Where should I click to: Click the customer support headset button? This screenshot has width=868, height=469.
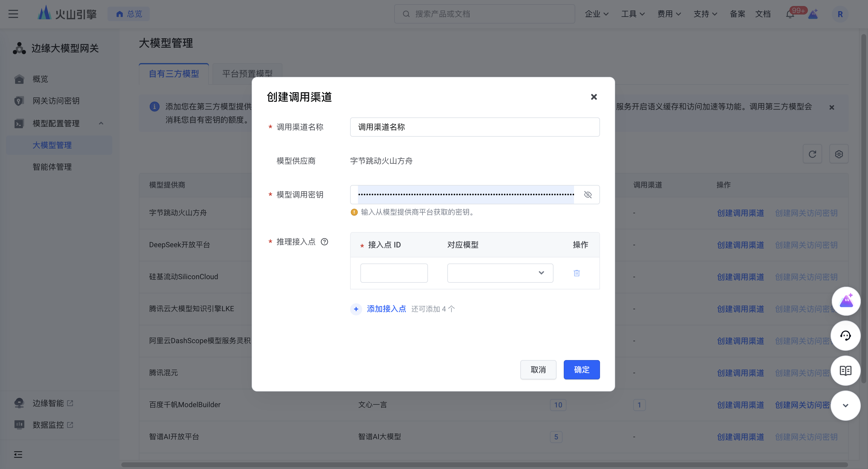click(x=845, y=336)
